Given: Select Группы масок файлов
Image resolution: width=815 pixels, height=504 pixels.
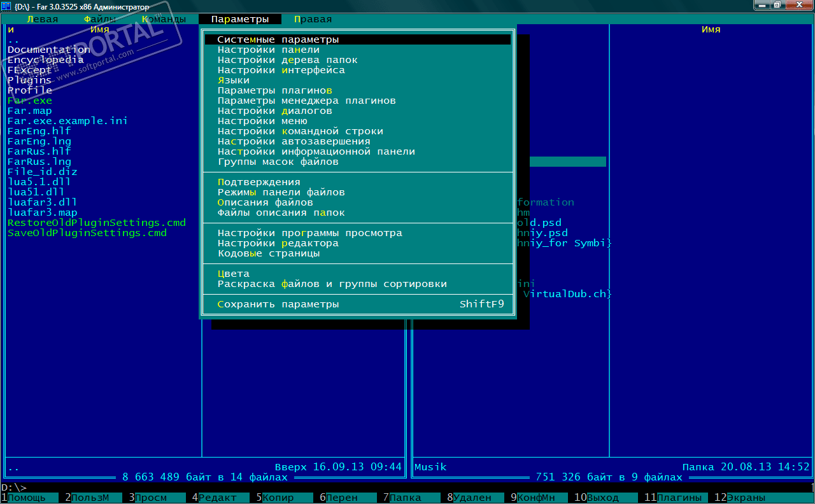Looking at the screenshot, I should click(x=358, y=162).
